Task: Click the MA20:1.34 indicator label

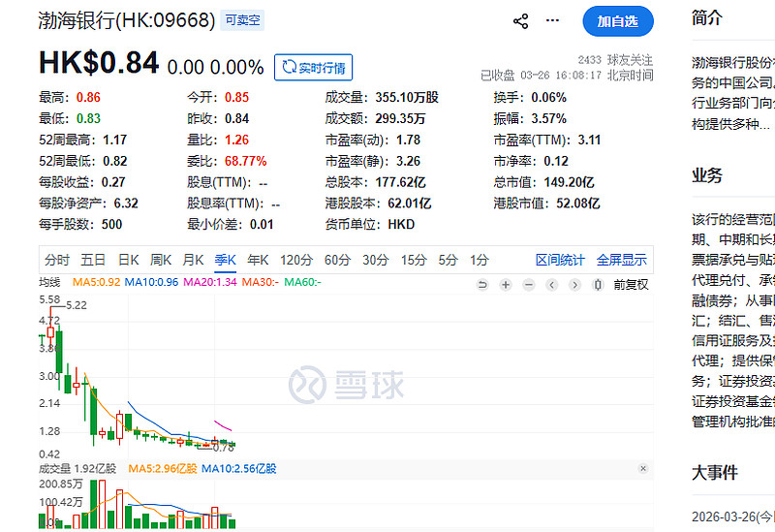Action: [x=210, y=282]
